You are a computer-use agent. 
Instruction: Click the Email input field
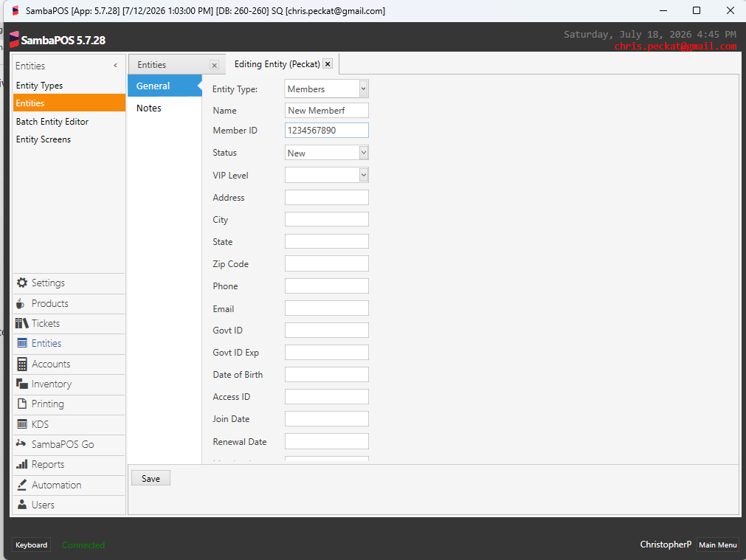[327, 308]
